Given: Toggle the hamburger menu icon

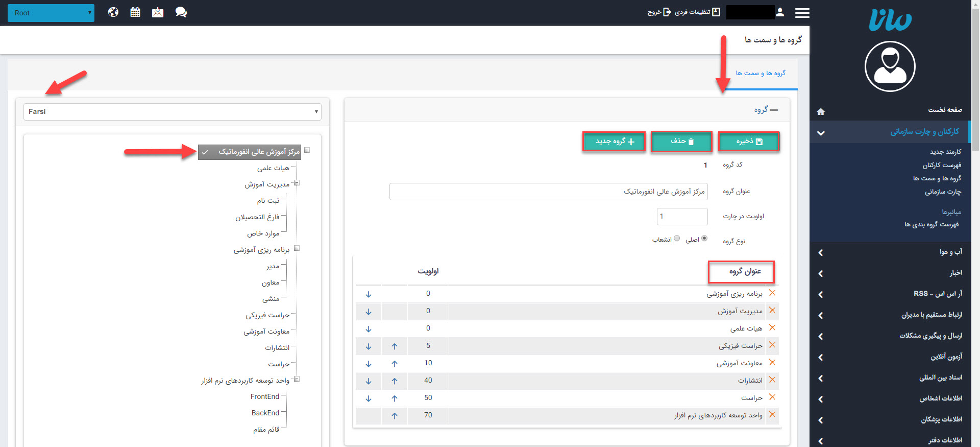Looking at the screenshot, I should click(x=802, y=13).
